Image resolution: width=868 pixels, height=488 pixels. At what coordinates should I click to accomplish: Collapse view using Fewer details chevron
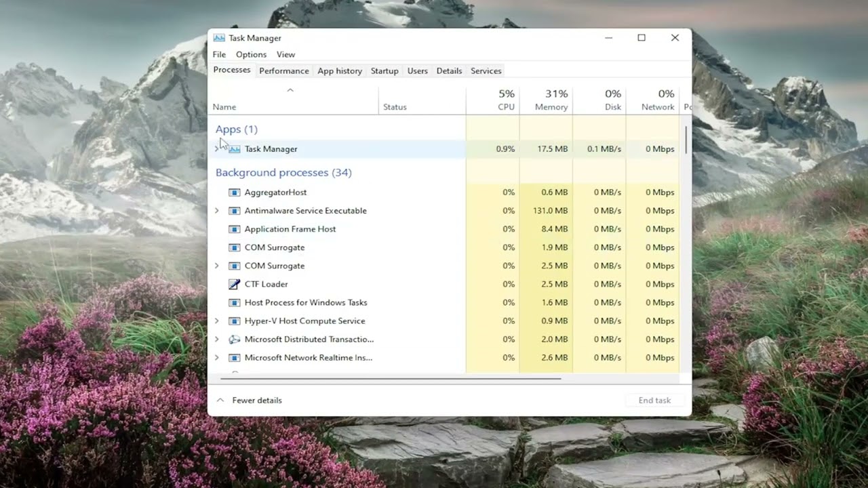(x=220, y=401)
